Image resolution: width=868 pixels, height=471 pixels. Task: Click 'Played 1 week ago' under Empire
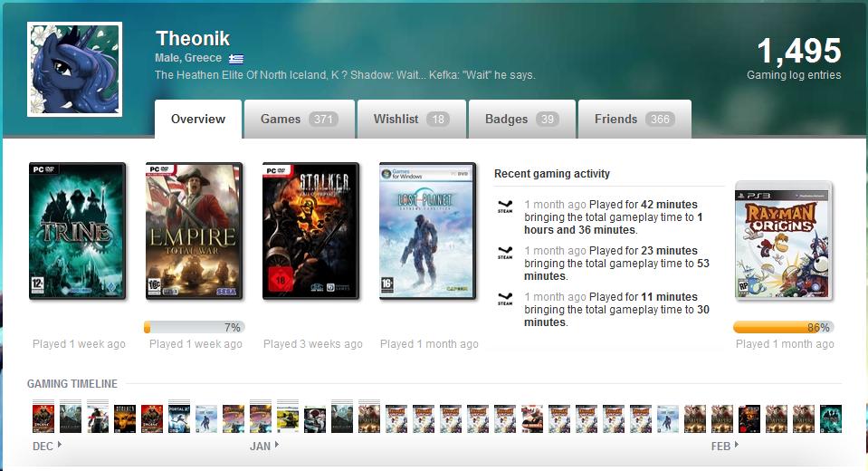click(x=196, y=344)
